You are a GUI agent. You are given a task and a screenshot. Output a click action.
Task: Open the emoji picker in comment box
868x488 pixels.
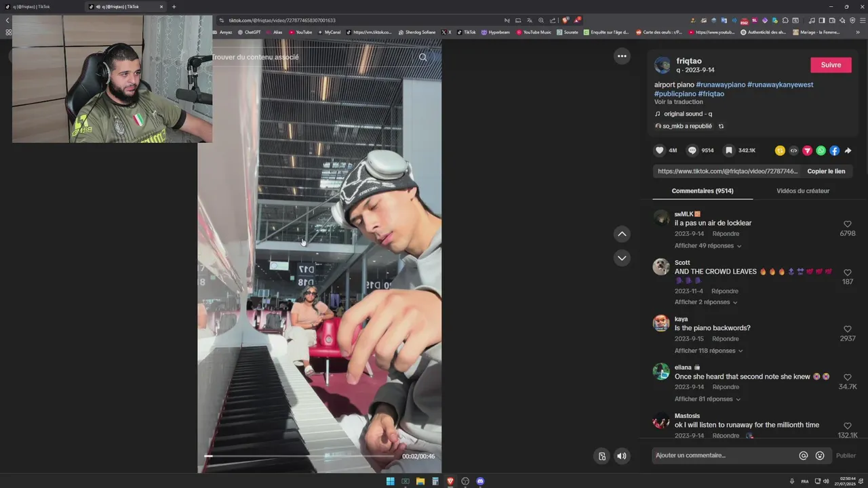click(820, 455)
